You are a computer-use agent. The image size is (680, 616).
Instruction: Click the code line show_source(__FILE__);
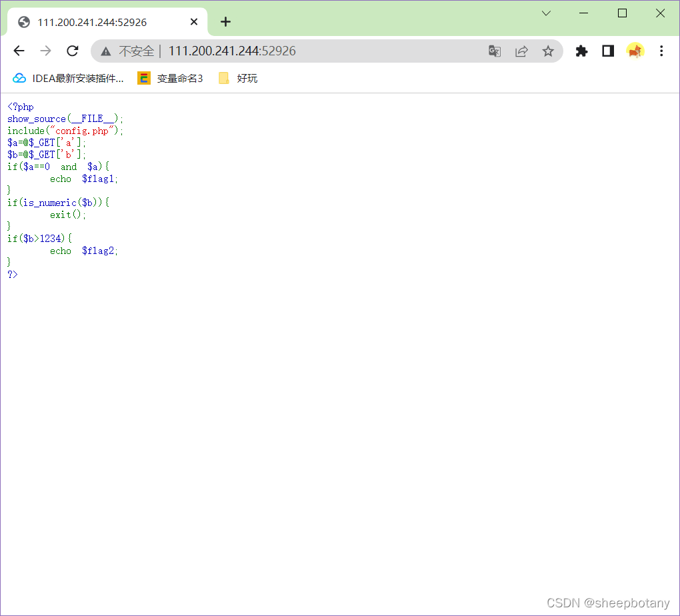click(65, 119)
